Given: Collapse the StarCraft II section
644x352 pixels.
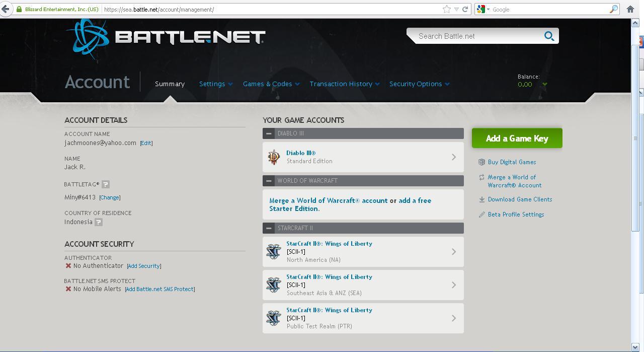Looking at the screenshot, I should pos(269,228).
